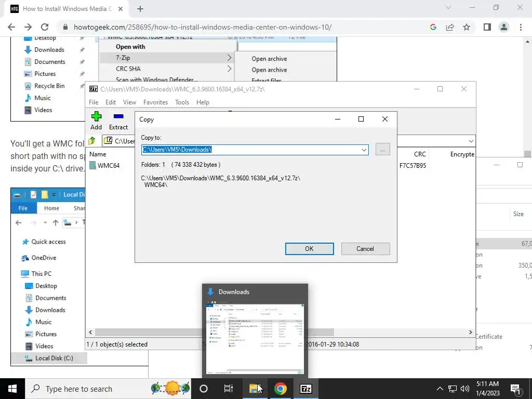Viewport: 532px width, 399px height.
Task: Confirm the copy with OK
Action: [309, 249]
